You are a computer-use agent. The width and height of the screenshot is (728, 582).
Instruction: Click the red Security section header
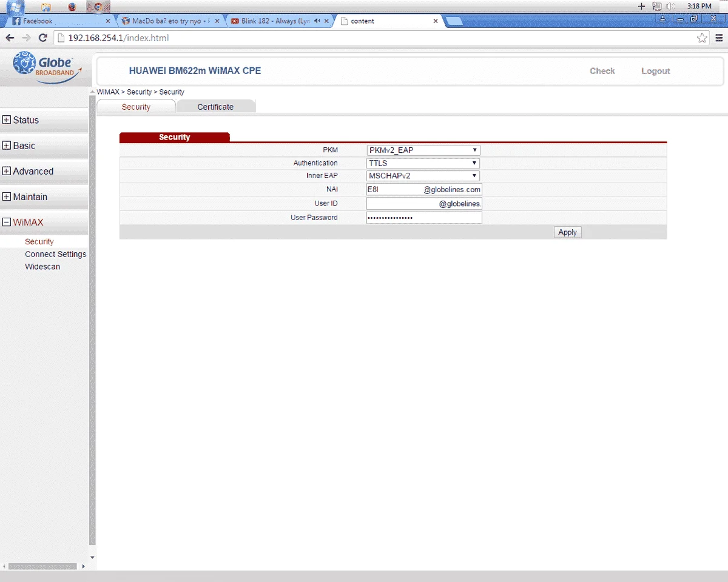pyautogui.click(x=175, y=137)
